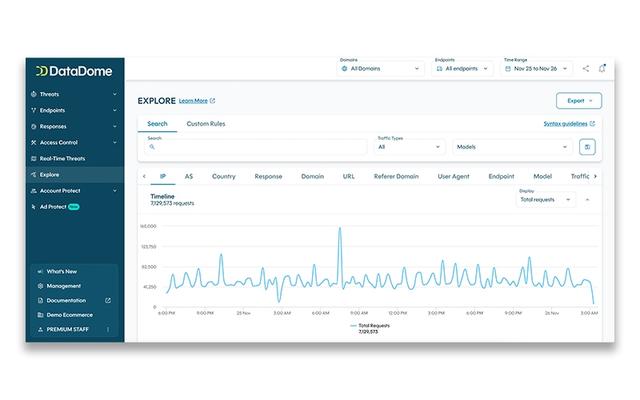
Task: Select the Country tab
Action: click(224, 176)
